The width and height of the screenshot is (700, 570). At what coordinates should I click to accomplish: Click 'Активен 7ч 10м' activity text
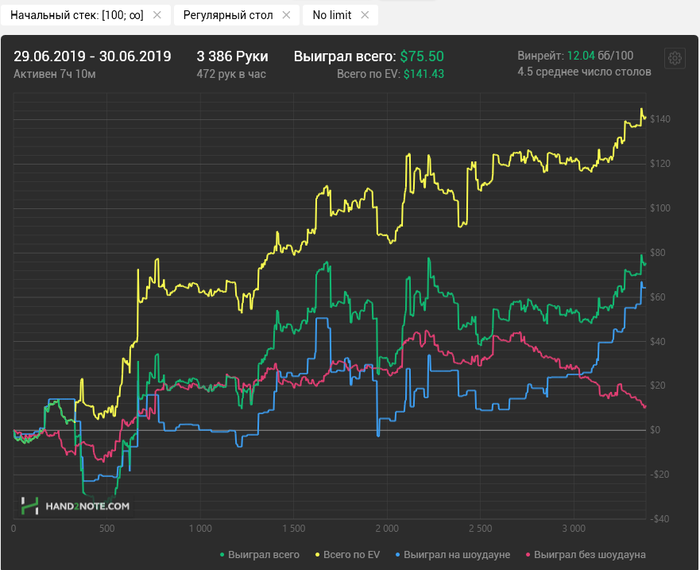click(x=54, y=74)
